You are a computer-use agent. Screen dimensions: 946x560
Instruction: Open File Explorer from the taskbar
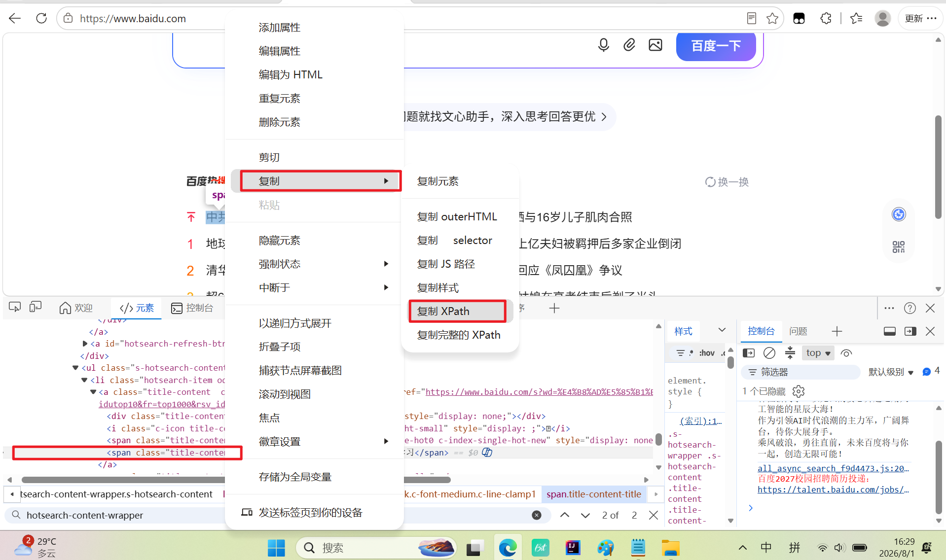pyautogui.click(x=670, y=548)
